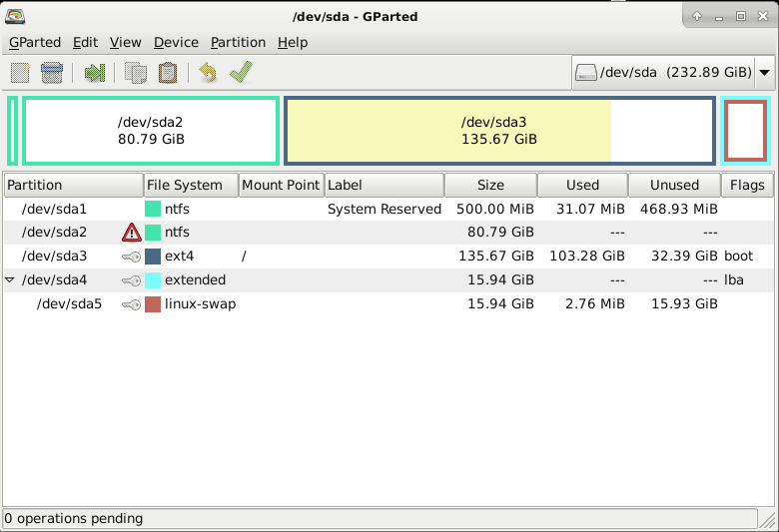Sort by the Unused column header
Screen dimensions: 779x532
pyautogui.click(x=675, y=186)
